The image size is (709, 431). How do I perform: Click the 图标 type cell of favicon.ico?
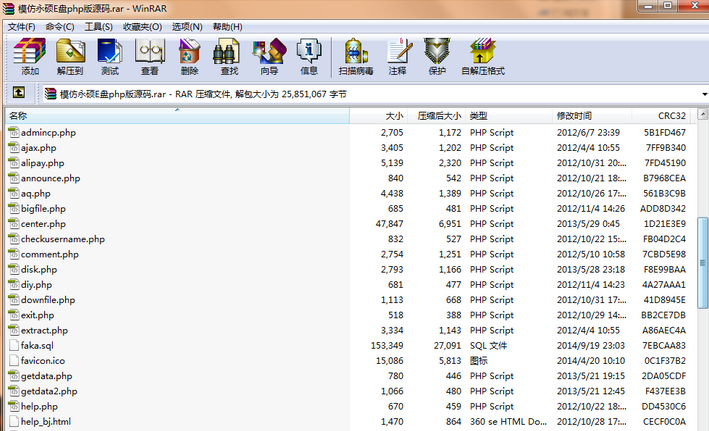(478, 360)
